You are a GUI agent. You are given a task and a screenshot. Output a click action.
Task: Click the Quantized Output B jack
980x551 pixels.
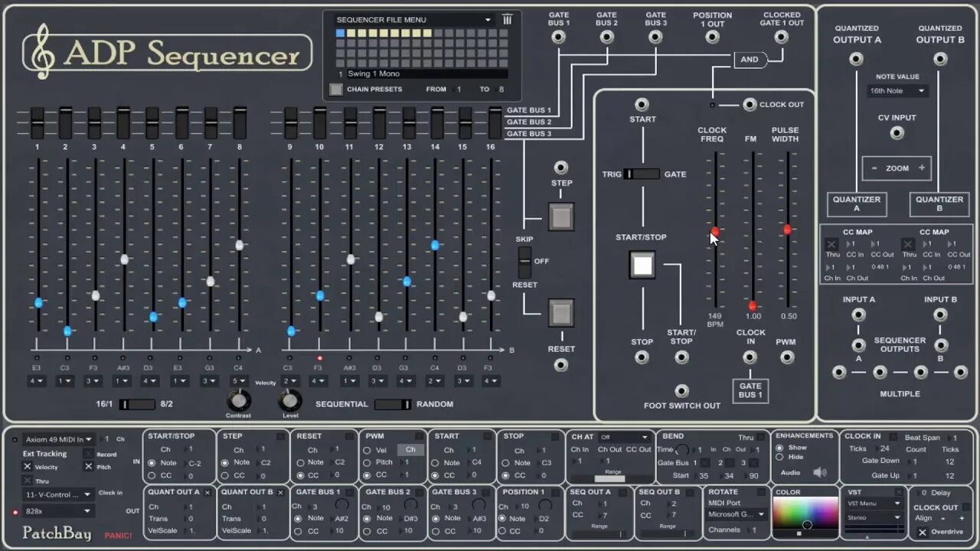tap(940, 60)
